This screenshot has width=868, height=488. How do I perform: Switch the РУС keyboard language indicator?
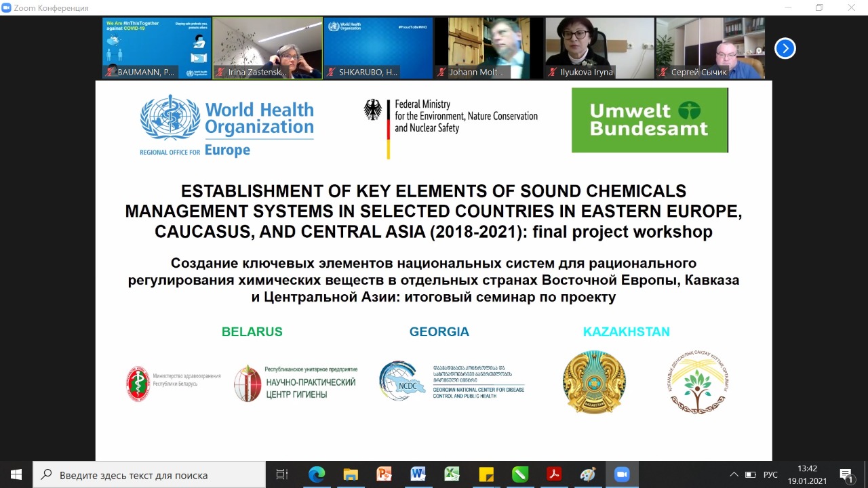[770, 474]
